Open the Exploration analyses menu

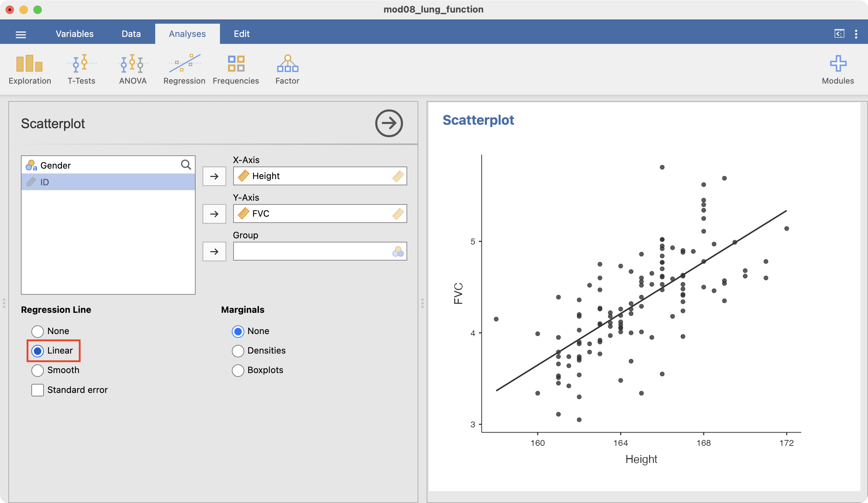[30, 70]
